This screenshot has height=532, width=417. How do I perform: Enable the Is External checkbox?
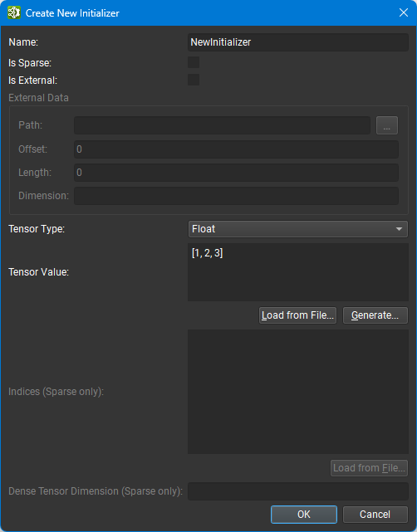tap(194, 80)
